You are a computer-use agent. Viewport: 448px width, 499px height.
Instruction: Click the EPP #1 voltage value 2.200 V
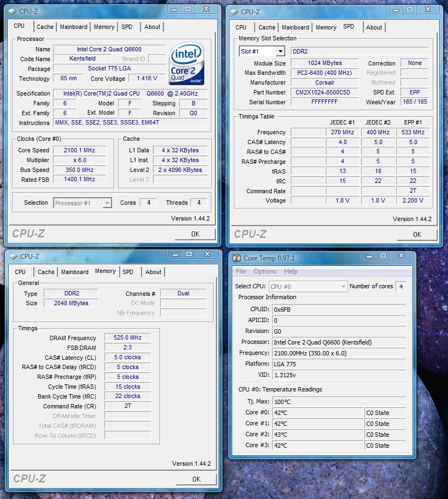pos(413,200)
